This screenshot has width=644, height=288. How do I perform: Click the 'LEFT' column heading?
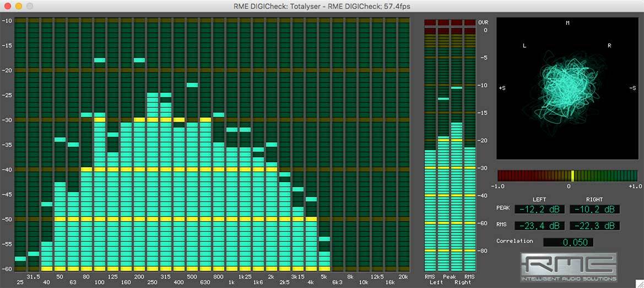[x=540, y=200]
